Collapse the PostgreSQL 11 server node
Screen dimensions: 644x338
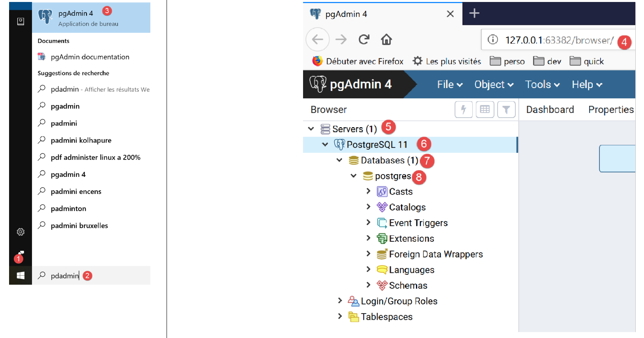coord(325,145)
